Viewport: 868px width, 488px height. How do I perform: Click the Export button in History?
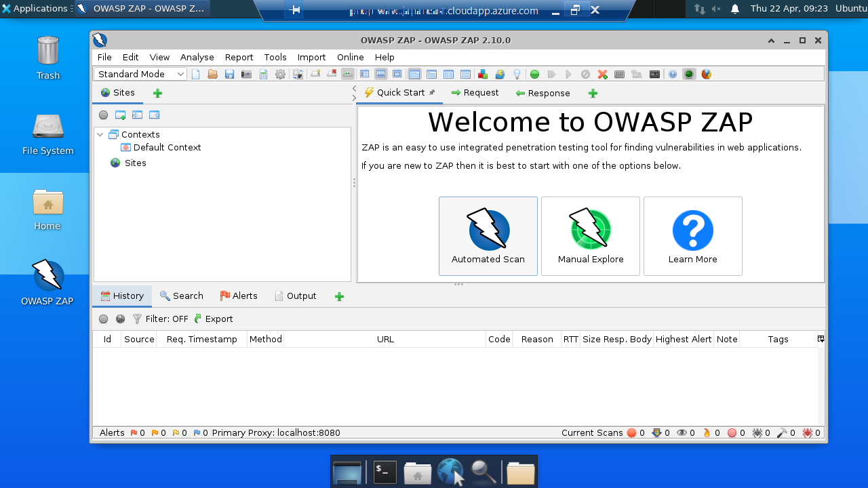213,319
